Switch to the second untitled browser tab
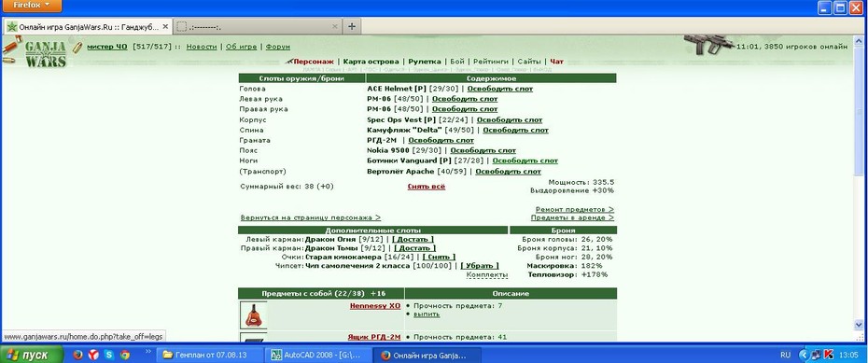This screenshot has width=868, height=363. (x=258, y=26)
